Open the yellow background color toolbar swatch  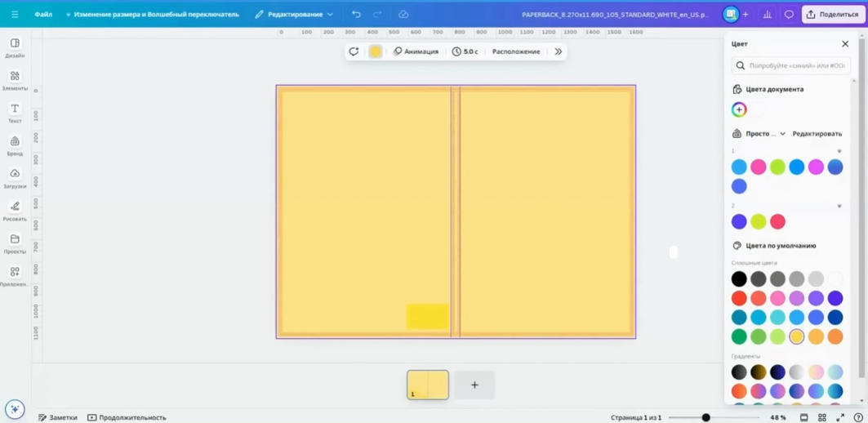[376, 51]
